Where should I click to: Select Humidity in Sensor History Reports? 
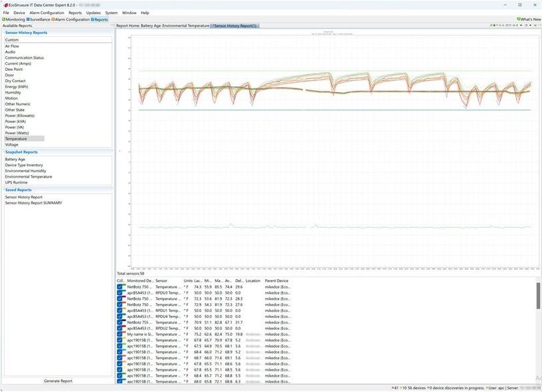(x=13, y=93)
